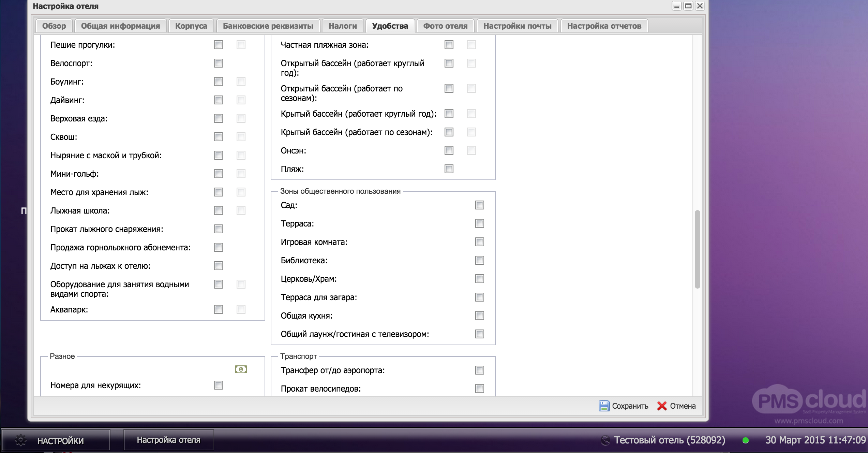
Task: Click the red X Cancel icon
Action: pos(662,406)
